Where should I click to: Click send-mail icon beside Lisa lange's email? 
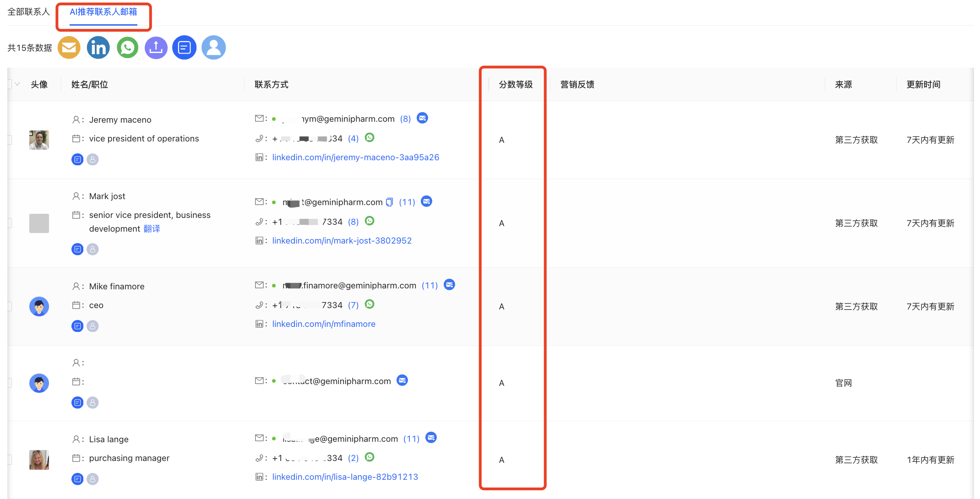(431, 438)
